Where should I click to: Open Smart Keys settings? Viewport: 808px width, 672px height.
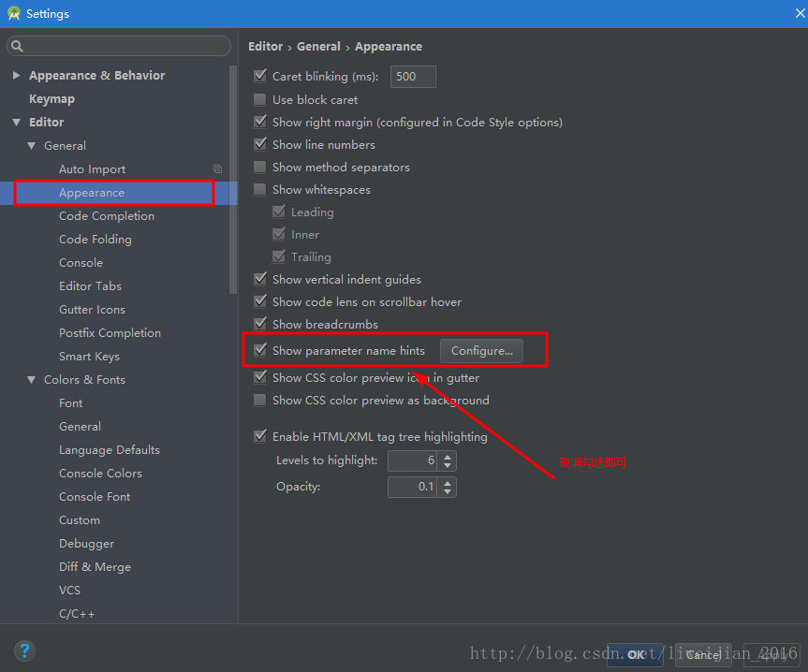point(89,357)
